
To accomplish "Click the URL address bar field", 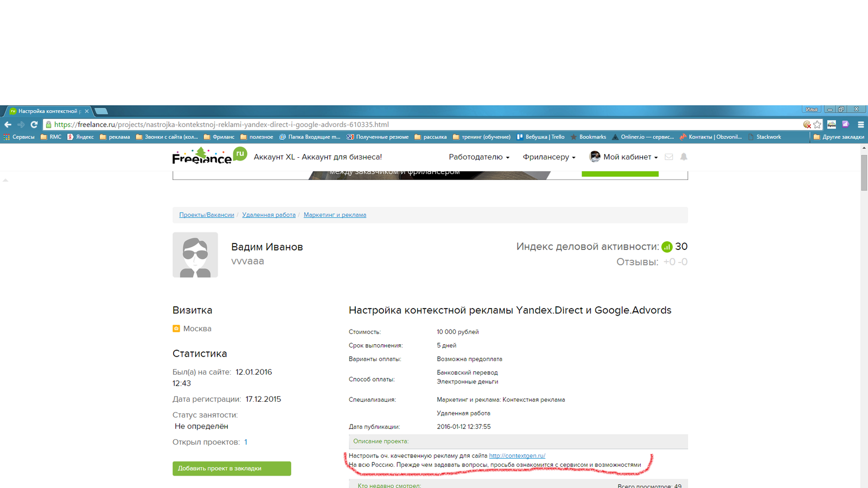I will pos(423,125).
